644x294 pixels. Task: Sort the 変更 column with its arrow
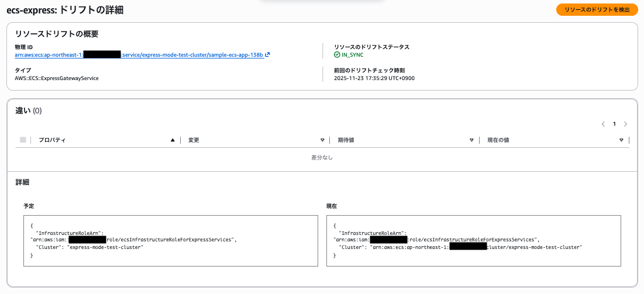tap(322, 140)
